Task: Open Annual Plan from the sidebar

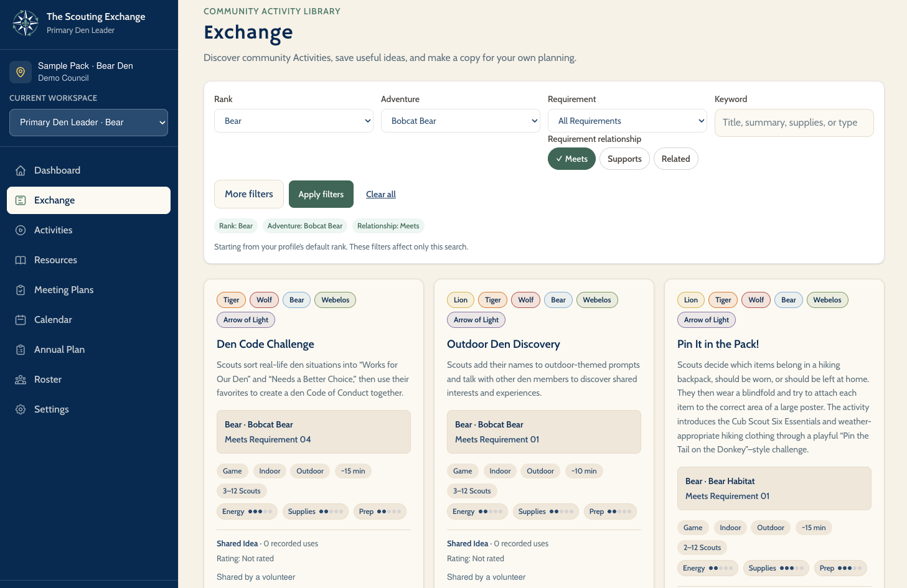Action: click(88, 350)
